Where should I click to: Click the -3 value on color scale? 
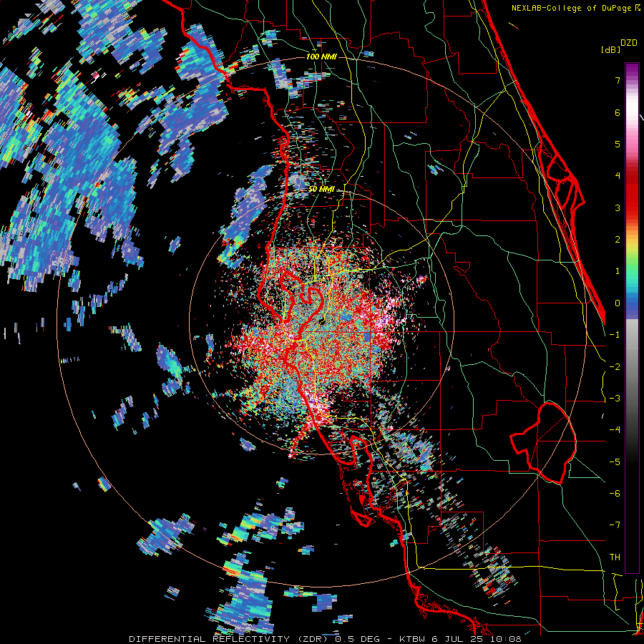click(615, 399)
